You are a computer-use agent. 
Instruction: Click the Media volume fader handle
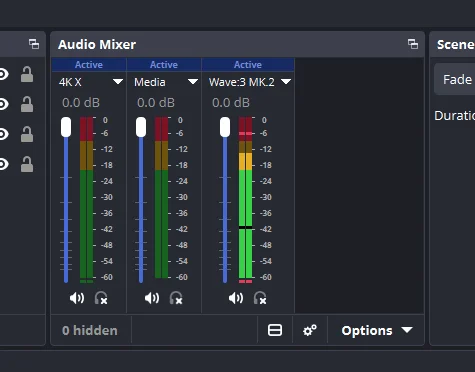coord(141,127)
